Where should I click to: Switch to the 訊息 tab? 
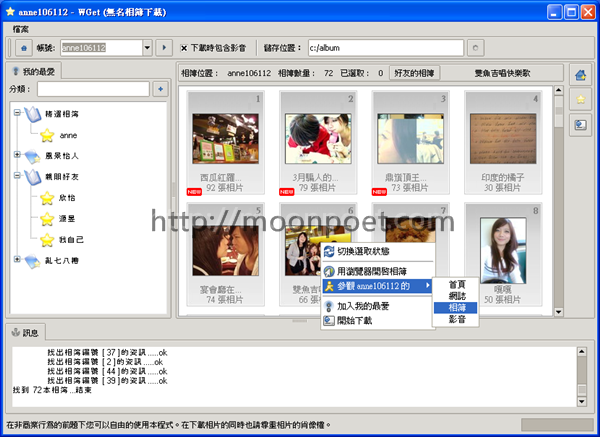tap(26, 333)
